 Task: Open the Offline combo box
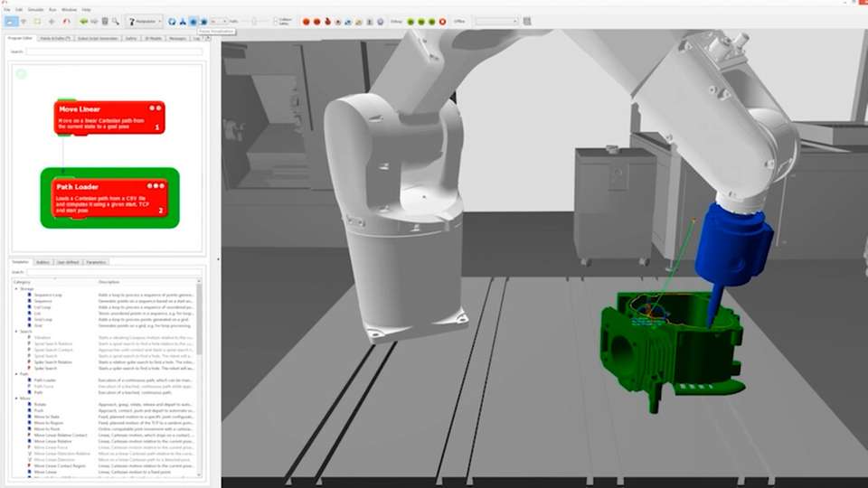tap(496, 22)
